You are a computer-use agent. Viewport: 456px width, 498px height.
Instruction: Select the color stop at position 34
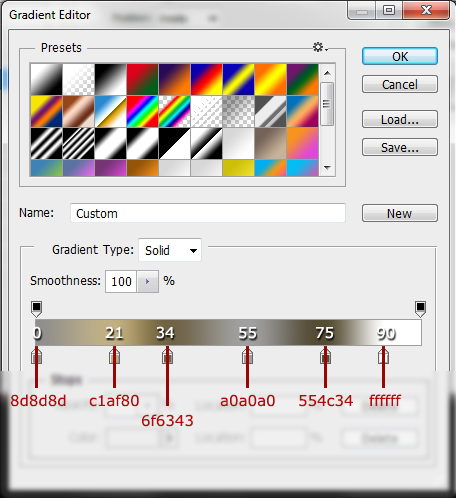167,356
